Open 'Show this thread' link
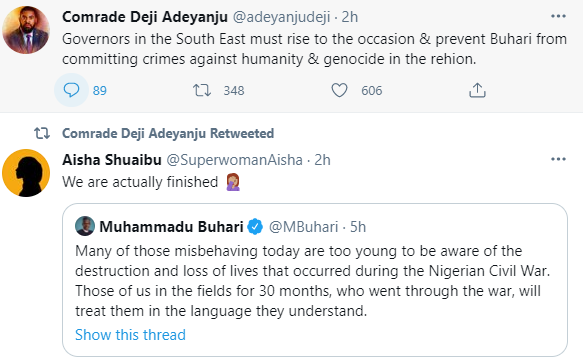 coord(130,335)
